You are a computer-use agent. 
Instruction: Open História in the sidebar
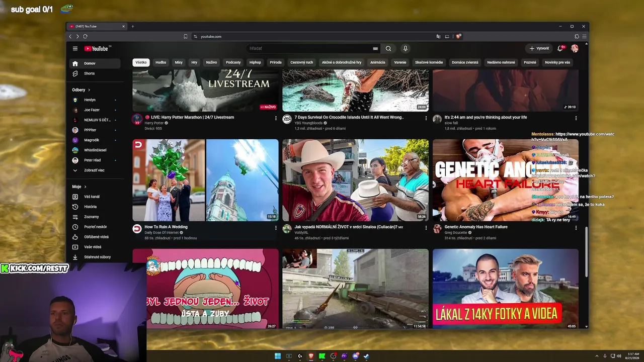click(95, 207)
